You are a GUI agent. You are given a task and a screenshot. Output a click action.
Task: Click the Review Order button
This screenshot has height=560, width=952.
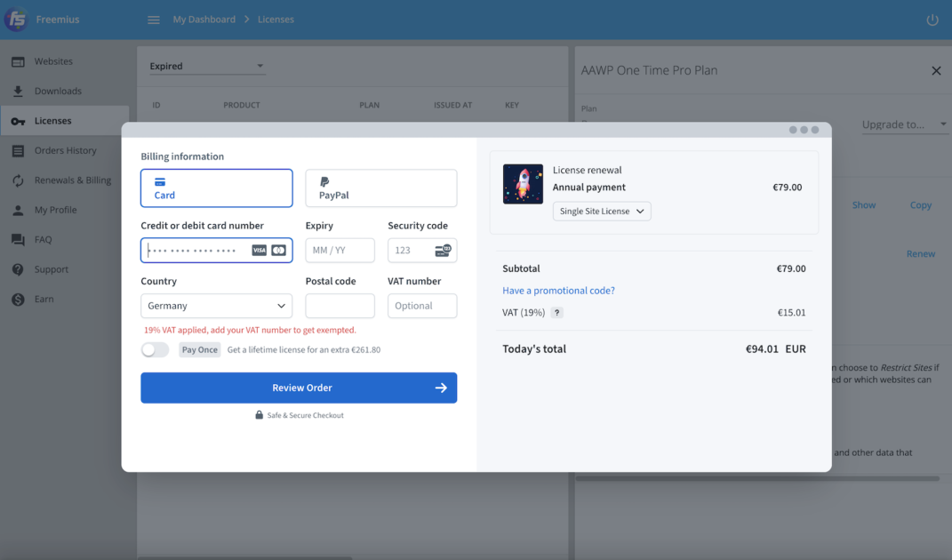point(299,388)
